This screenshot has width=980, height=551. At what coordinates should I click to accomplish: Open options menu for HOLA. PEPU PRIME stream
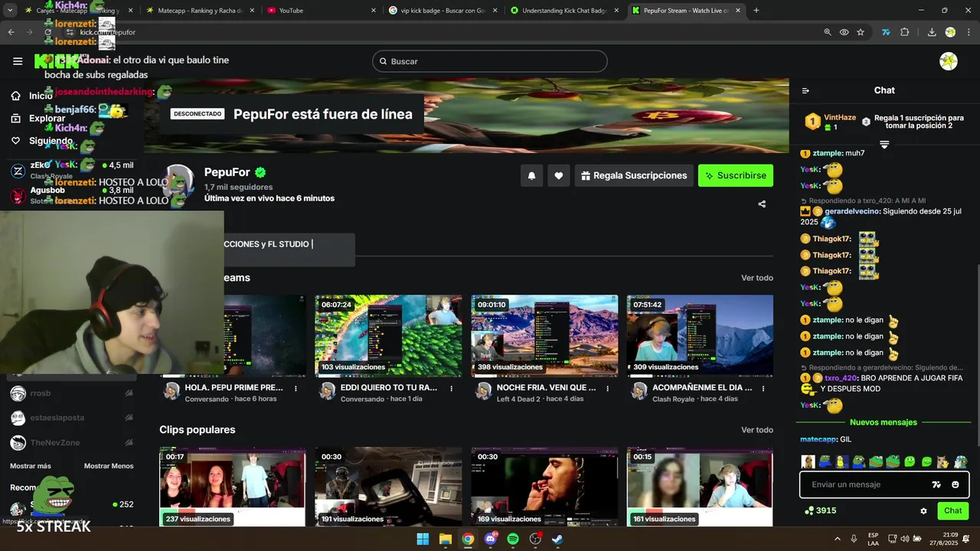point(296,389)
